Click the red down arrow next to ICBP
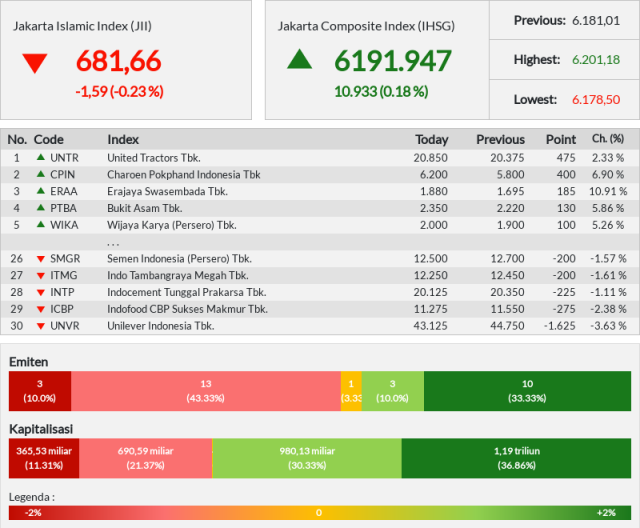The height and width of the screenshot is (528, 640). pyautogui.click(x=41, y=309)
